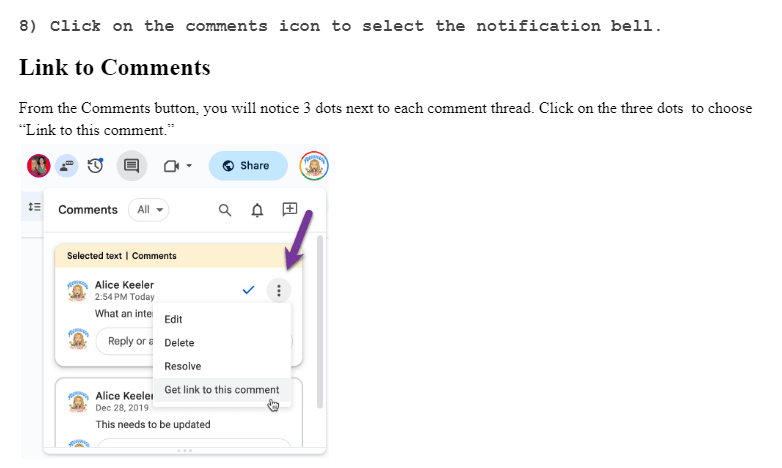Mark the comment resolved with the checkmark
This screenshot has height=468, width=782.
pos(248,290)
